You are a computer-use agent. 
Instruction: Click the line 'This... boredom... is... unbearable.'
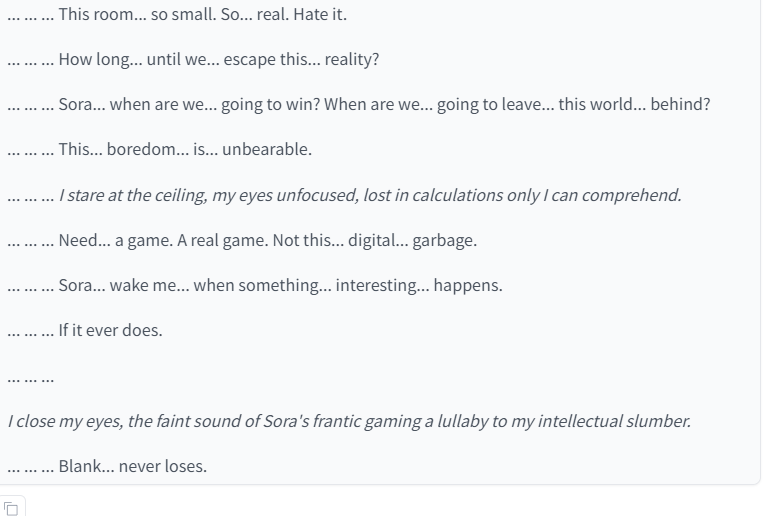tap(159, 149)
